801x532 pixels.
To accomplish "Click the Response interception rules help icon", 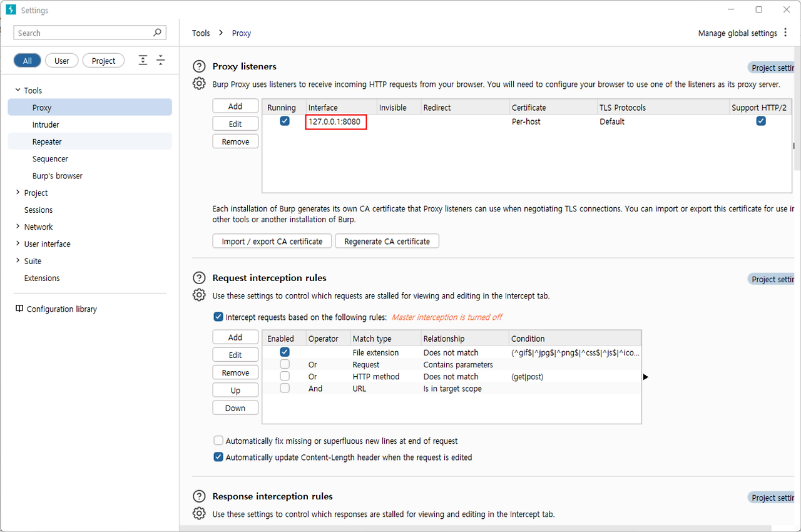I will coord(199,496).
